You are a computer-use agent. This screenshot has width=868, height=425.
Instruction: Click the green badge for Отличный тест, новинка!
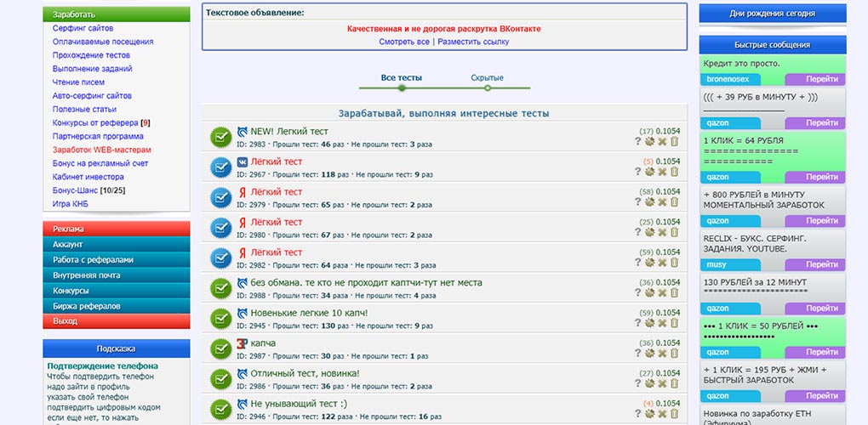coord(221,378)
